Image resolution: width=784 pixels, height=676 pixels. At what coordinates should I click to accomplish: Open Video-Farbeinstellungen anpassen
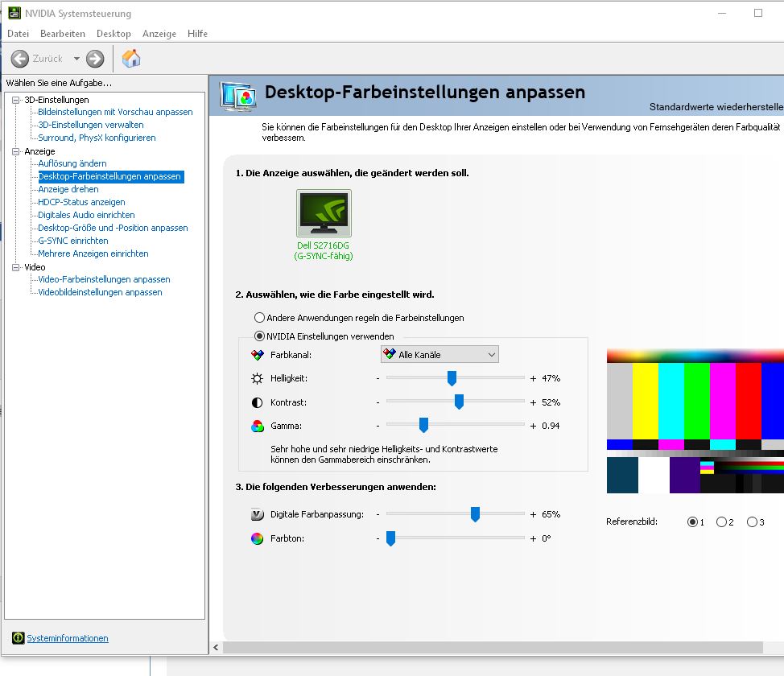(x=104, y=279)
